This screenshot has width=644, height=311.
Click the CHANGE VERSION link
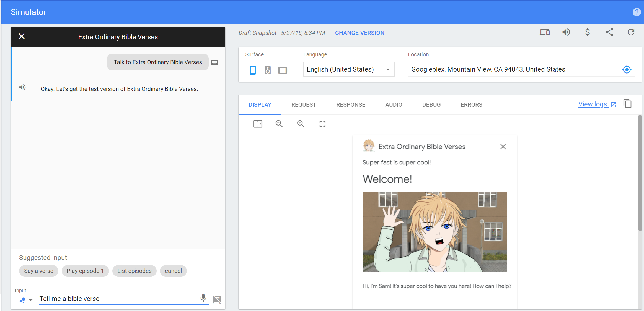359,33
